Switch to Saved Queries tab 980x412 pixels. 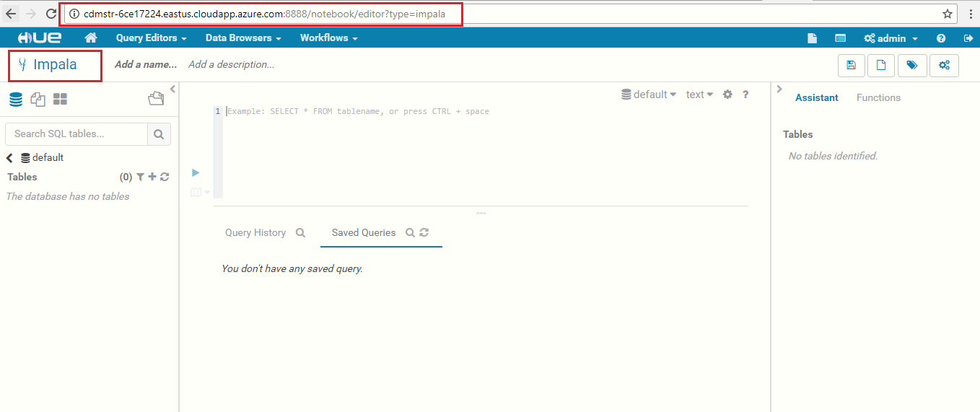364,233
